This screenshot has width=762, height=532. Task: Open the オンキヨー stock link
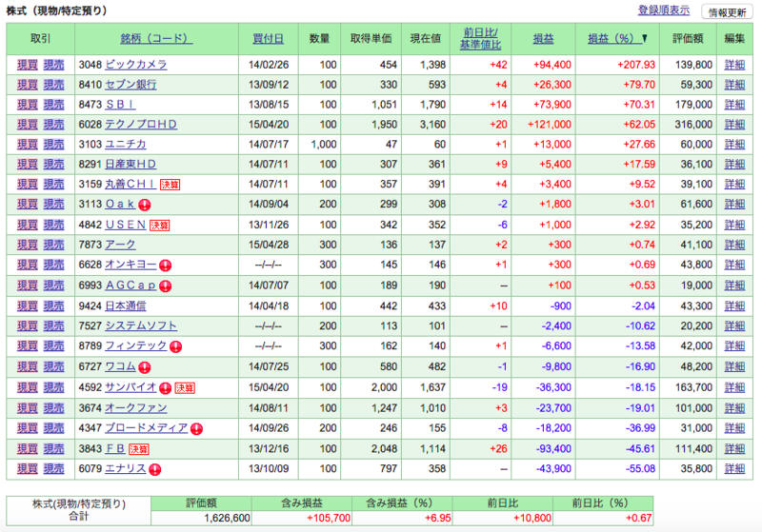[x=130, y=265]
